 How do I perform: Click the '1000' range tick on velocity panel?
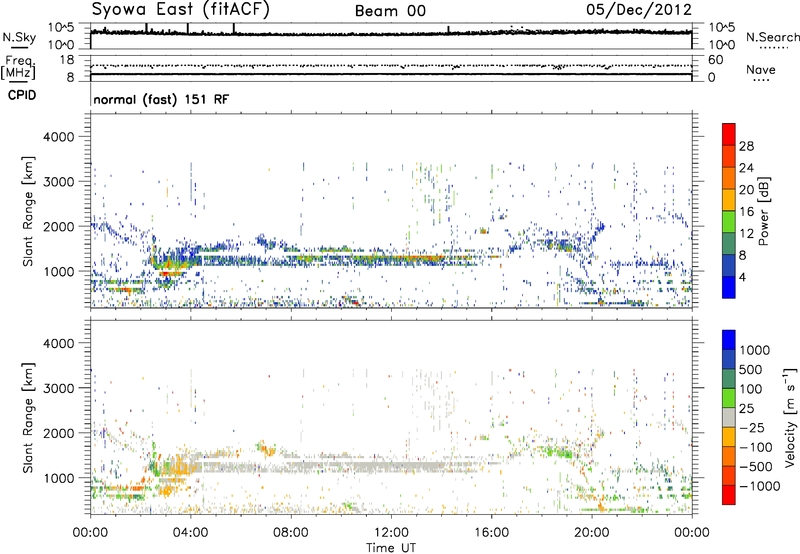[59, 478]
